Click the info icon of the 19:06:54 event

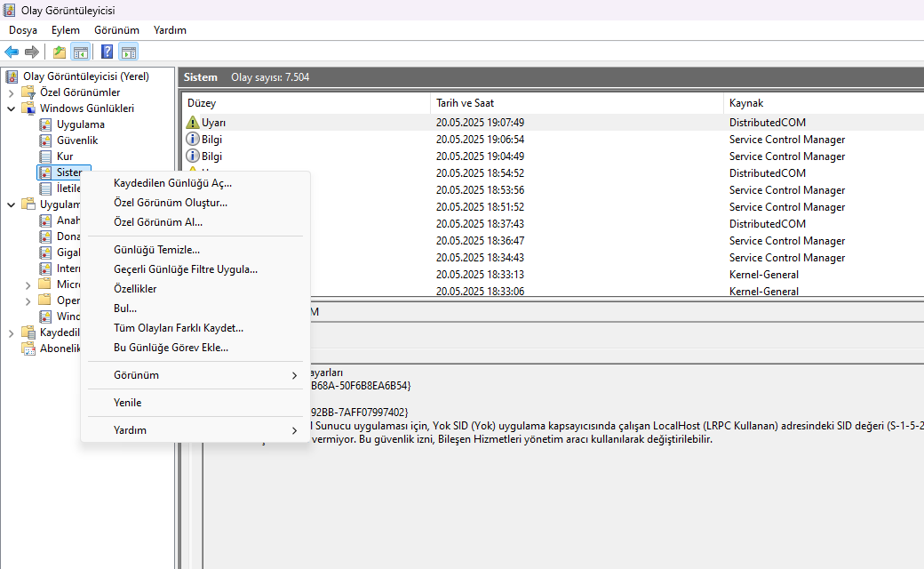(193, 140)
